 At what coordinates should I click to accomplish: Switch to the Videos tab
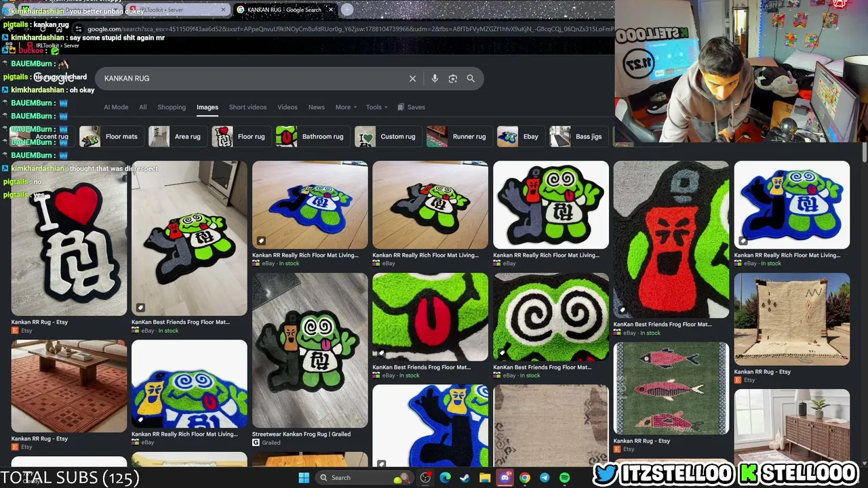(x=288, y=107)
